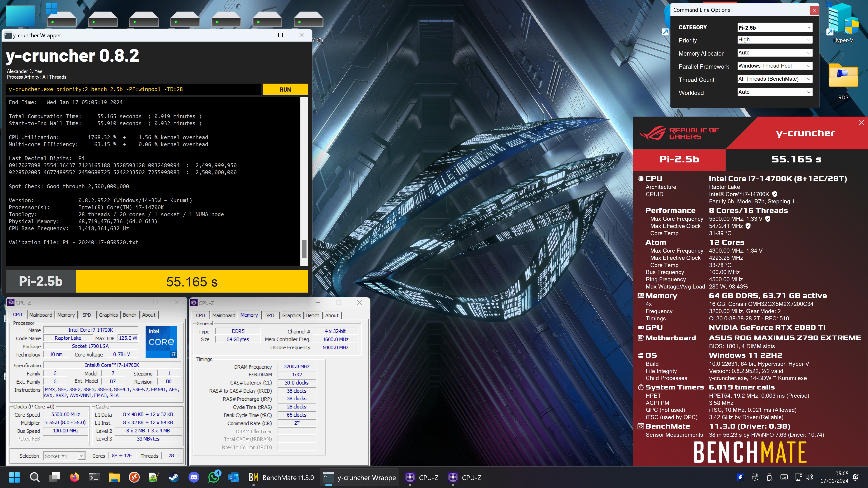868x488 pixels.
Task: Click the Safely Remove Hardware USB tray icon
Action: 769,477
